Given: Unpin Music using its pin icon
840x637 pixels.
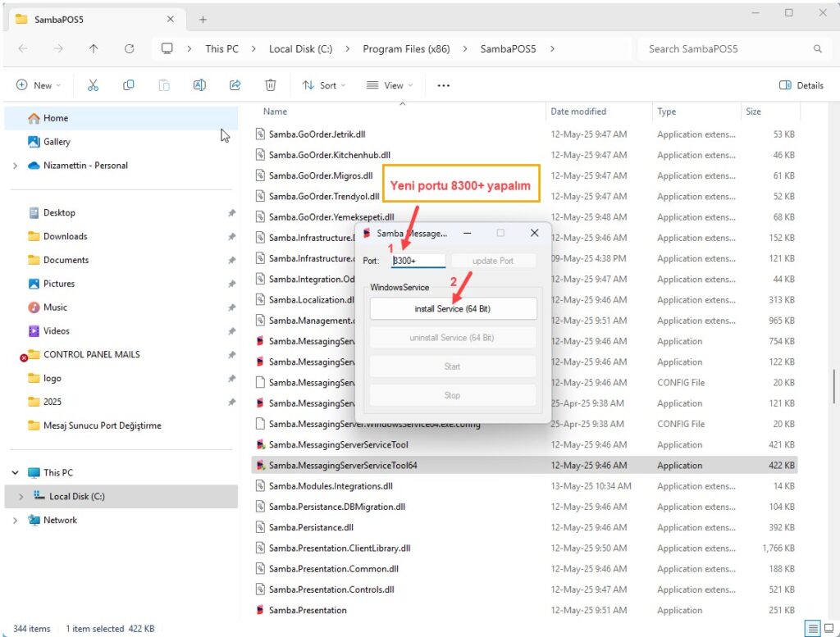Looking at the screenshot, I should tap(231, 307).
